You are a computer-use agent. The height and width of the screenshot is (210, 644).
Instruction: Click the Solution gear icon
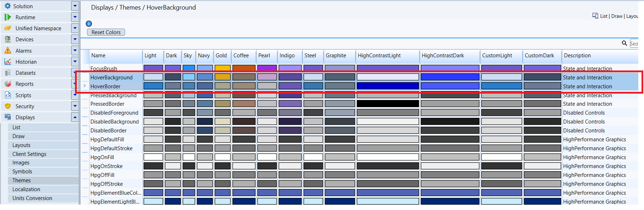(7, 6)
